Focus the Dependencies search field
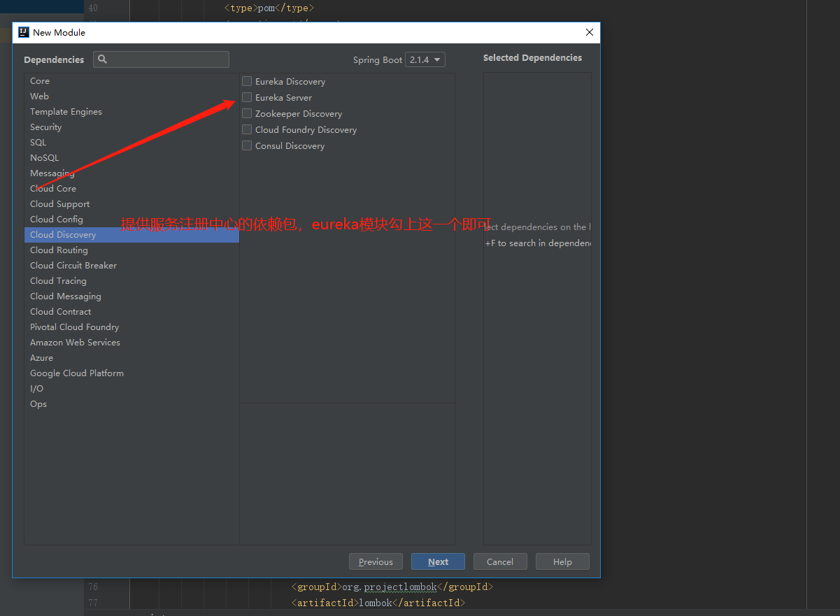The image size is (840, 616). coord(161,59)
